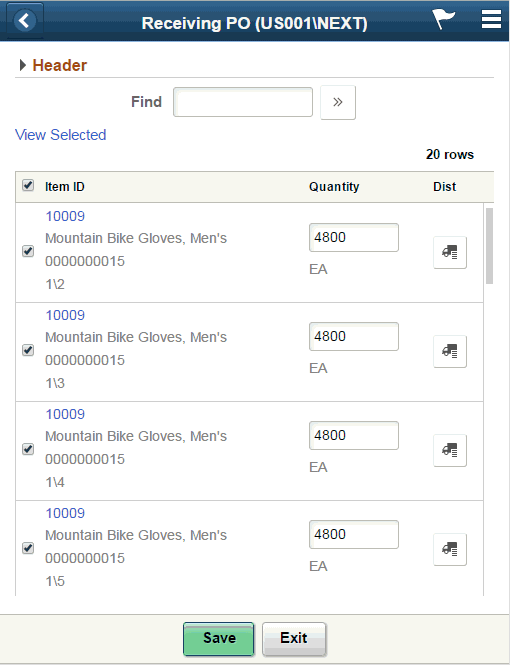Click the Exit button
Screen dimensions: 510x665
pyautogui.click(x=294, y=639)
